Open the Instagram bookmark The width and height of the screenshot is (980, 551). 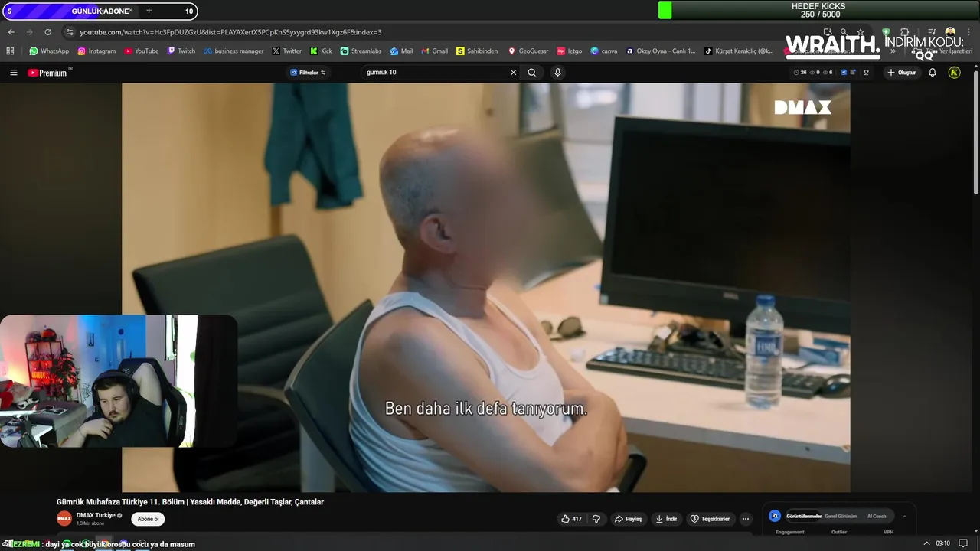click(96, 51)
